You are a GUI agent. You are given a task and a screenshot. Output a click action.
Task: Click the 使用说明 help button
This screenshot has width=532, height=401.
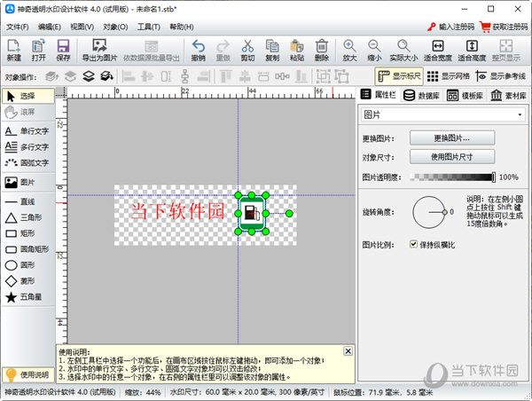coord(27,375)
